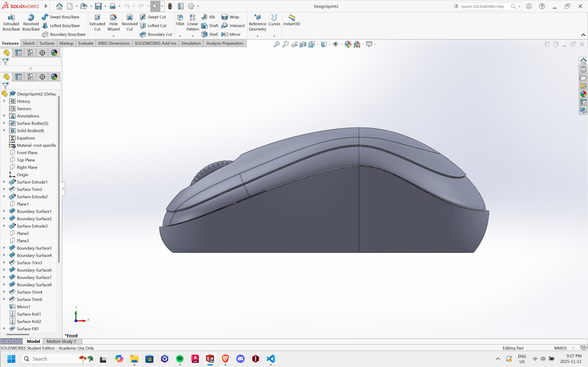Screen dimensions: 588x367
Task: Switch to the Evaluate tab
Action: tap(85, 43)
